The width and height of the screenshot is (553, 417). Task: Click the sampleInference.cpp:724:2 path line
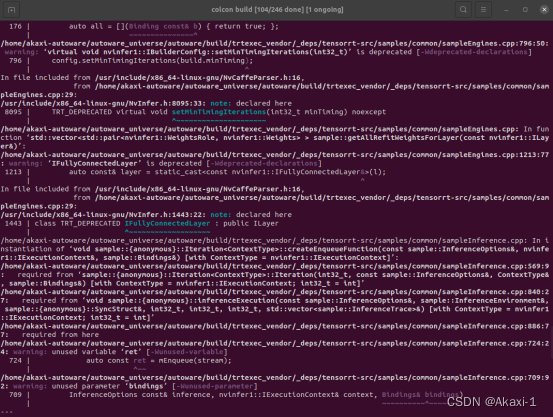pos(275,343)
